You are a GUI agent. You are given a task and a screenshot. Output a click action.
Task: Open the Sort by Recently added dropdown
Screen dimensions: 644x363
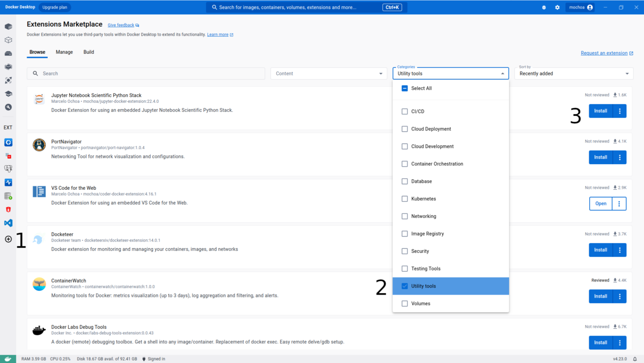[x=574, y=73]
